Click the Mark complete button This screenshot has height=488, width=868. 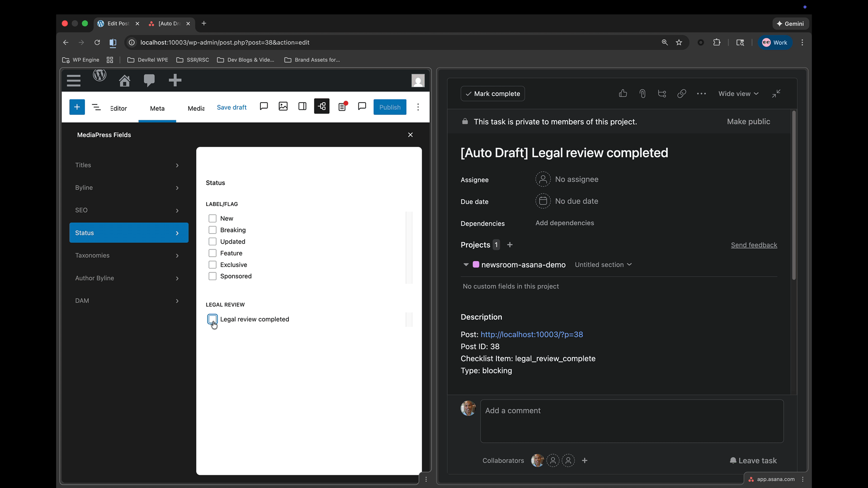point(492,94)
